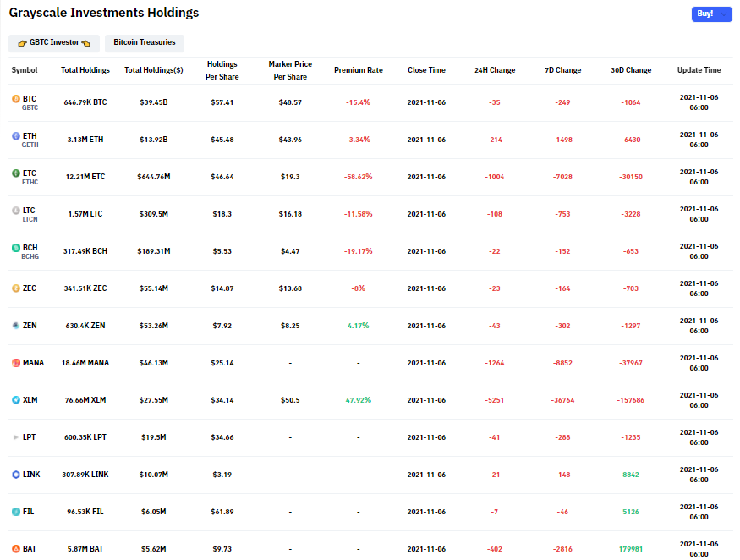The image size is (740, 560).
Task: Select the 646.79K BTC holdings cell
Action: coord(85,102)
